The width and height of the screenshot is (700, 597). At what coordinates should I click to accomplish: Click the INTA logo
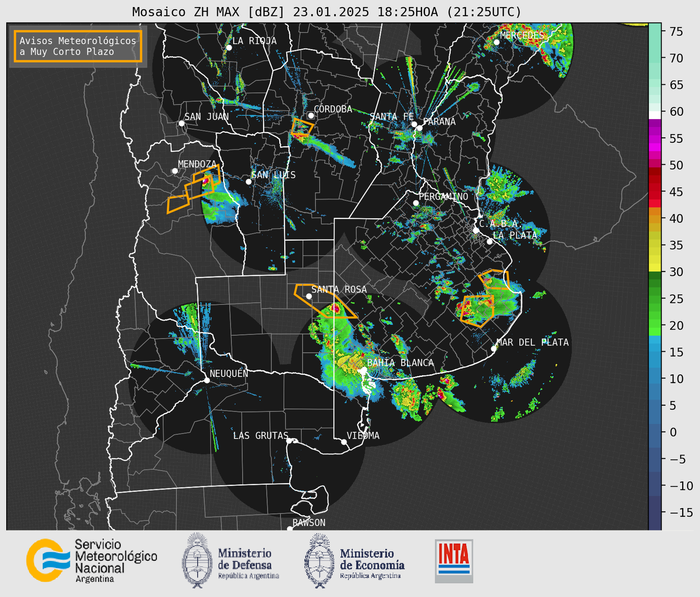pyautogui.click(x=454, y=561)
